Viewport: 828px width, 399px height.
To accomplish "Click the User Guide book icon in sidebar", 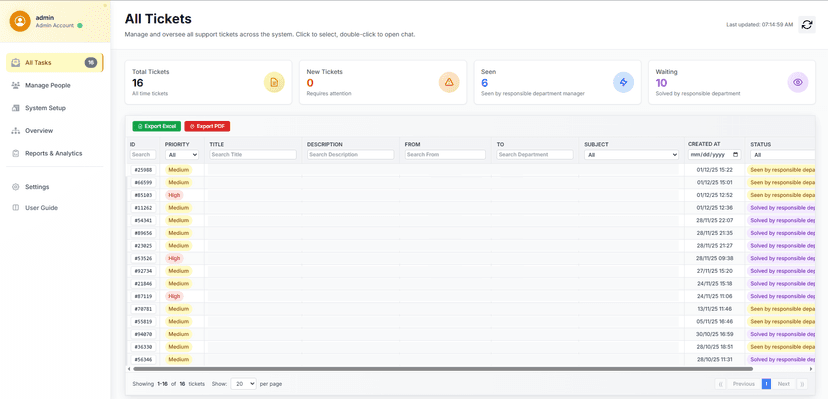I will [x=15, y=207].
